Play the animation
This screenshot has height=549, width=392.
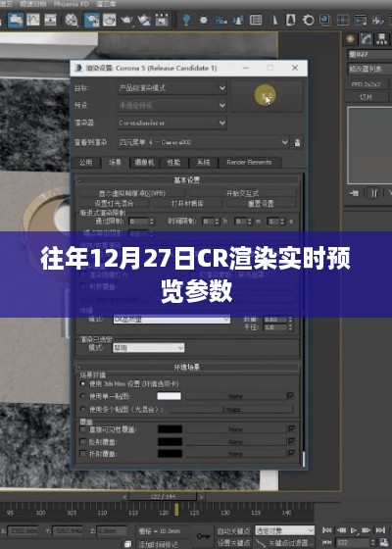354,529
